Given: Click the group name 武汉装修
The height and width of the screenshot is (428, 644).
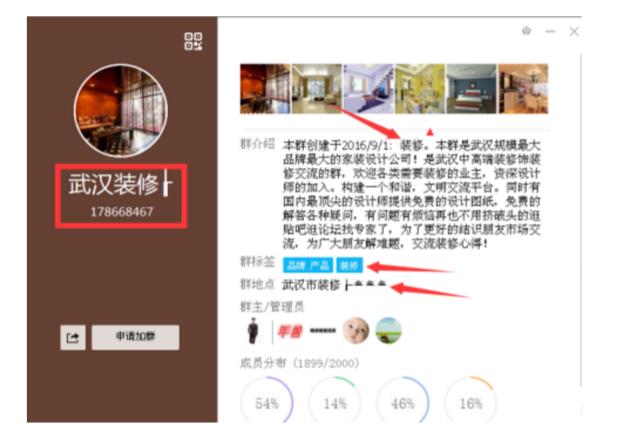Looking at the screenshot, I should coord(114,184).
